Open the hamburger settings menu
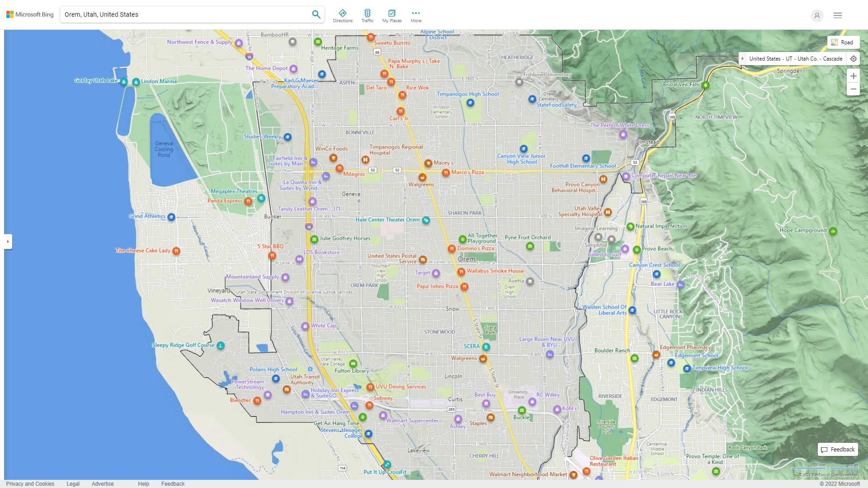 click(837, 15)
